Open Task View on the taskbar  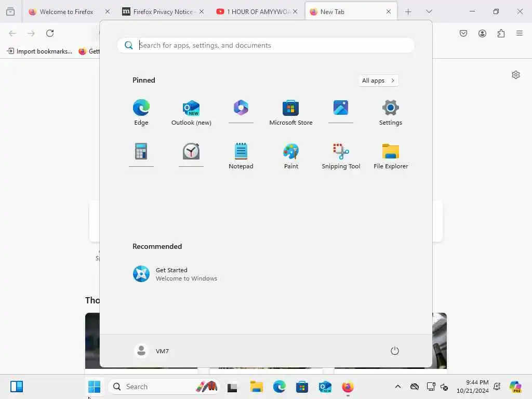pyautogui.click(x=232, y=387)
